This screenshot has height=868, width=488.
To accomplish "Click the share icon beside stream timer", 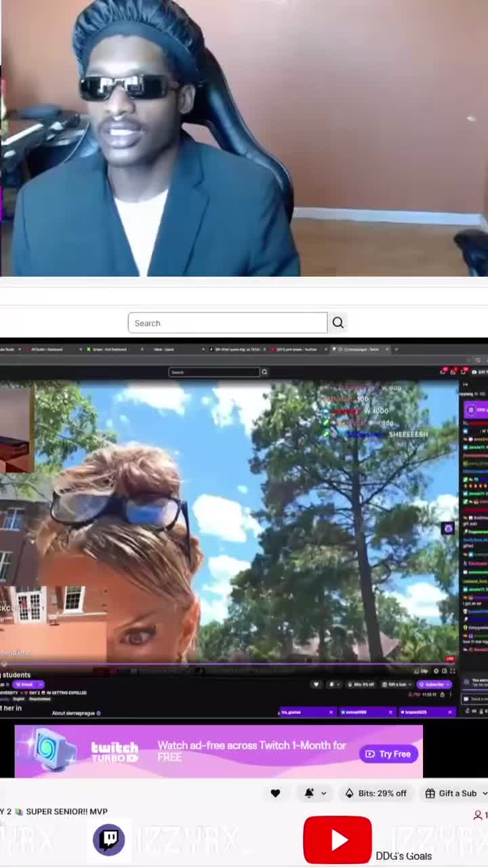I will pos(443,694).
